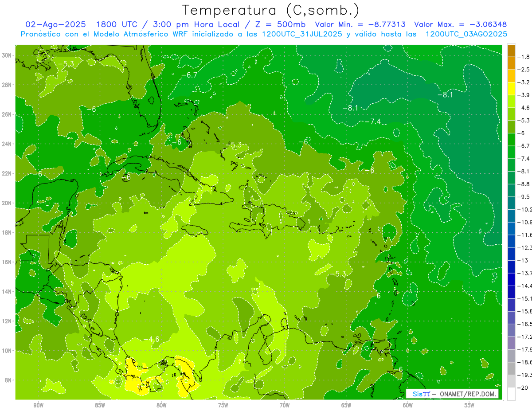Click the orange swatch above the -1.8 tick in the color scale

click(511, 51)
